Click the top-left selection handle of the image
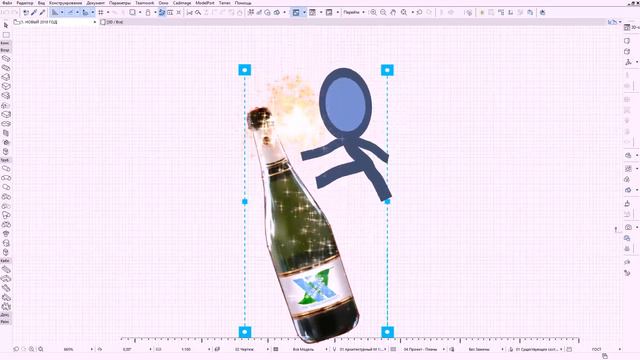The height and width of the screenshot is (360, 640). coord(245,70)
